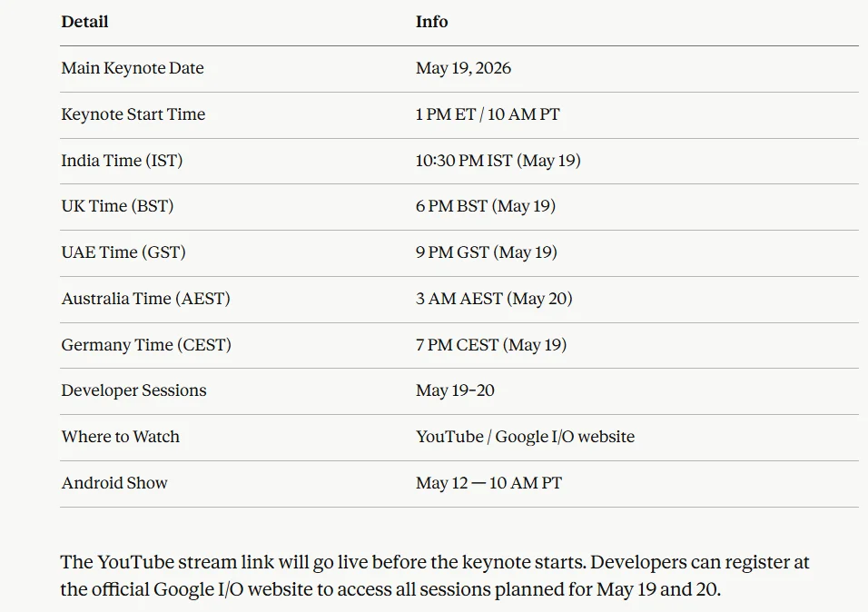
Task: Click the Info column header
Action: point(431,22)
